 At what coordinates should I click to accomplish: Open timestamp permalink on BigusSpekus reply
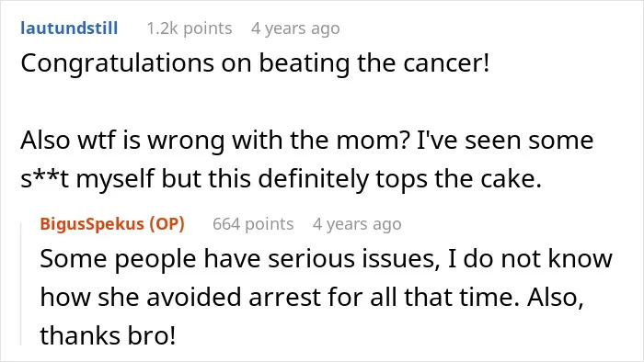(x=357, y=224)
